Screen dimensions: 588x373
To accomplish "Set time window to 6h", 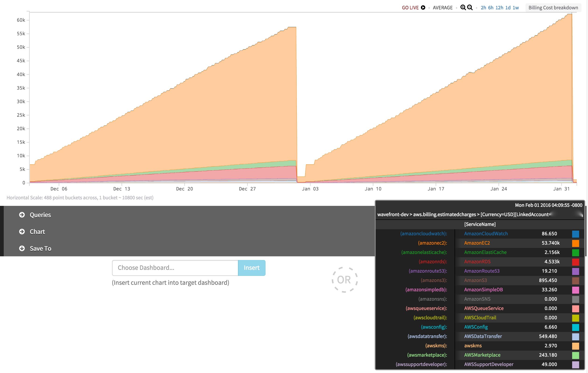I will pos(490,7).
